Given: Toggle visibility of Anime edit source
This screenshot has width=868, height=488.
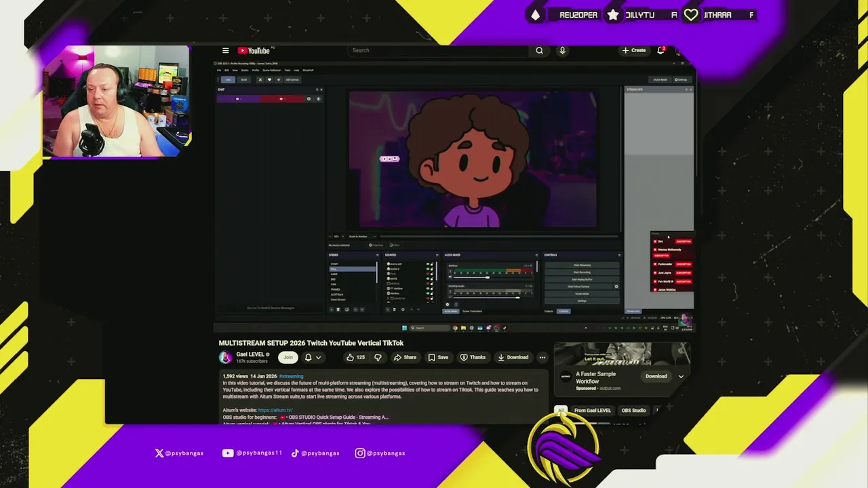Looking at the screenshot, I should [428, 264].
